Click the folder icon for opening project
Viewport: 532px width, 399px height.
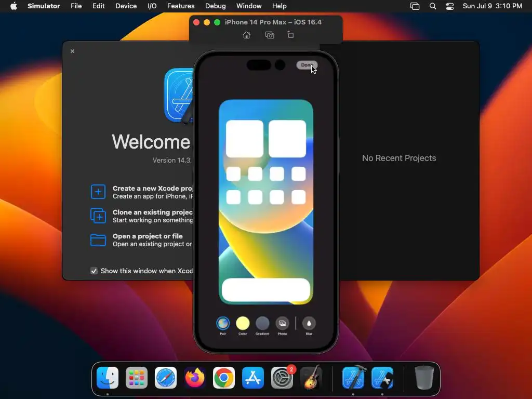tap(98, 240)
